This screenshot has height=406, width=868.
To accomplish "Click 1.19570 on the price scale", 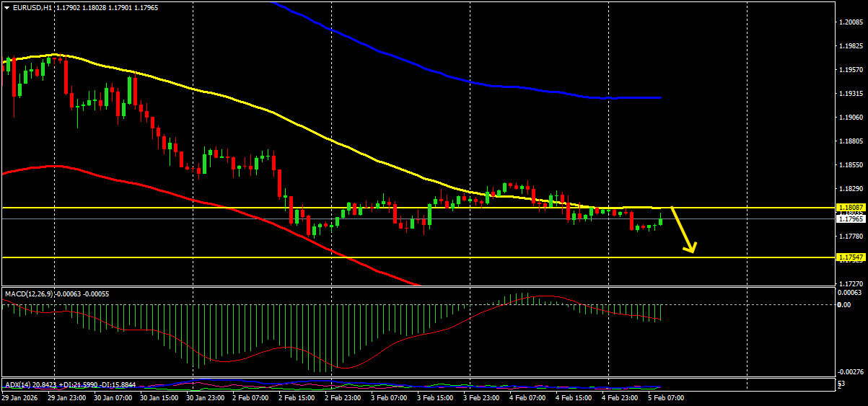I will 851,70.
